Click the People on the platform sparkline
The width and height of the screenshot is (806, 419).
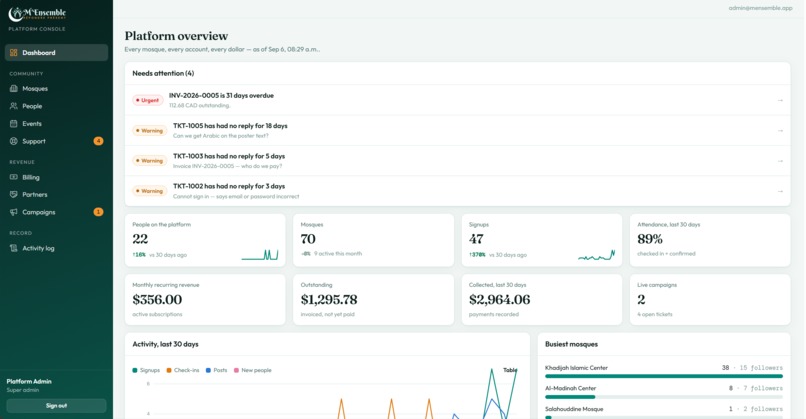click(x=260, y=254)
